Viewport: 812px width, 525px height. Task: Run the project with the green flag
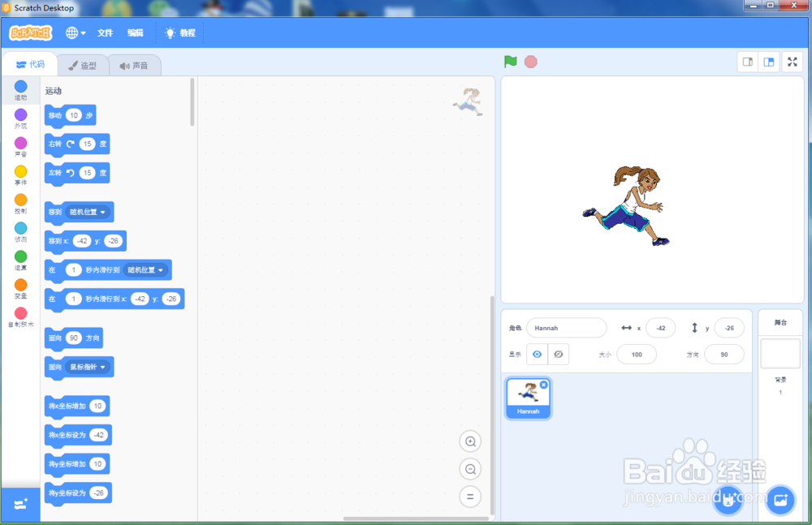click(x=511, y=62)
